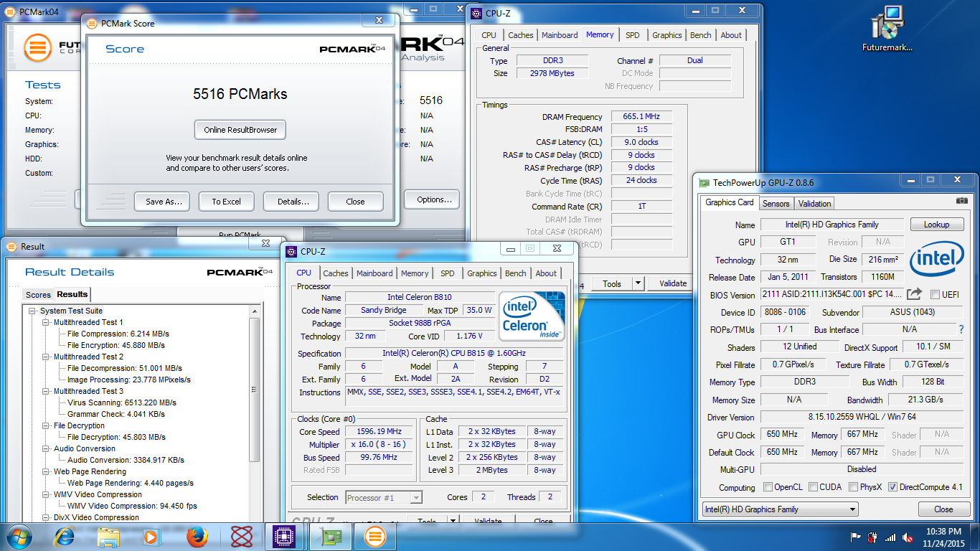Launch Firefox from the taskbar

tap(196, 537)
